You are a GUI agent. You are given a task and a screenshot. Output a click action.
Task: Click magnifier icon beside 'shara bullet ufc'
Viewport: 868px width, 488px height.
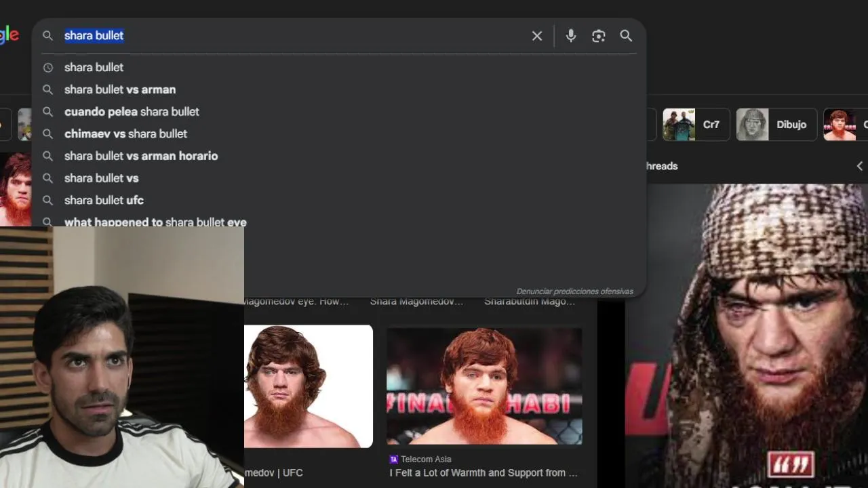[47, 201]
